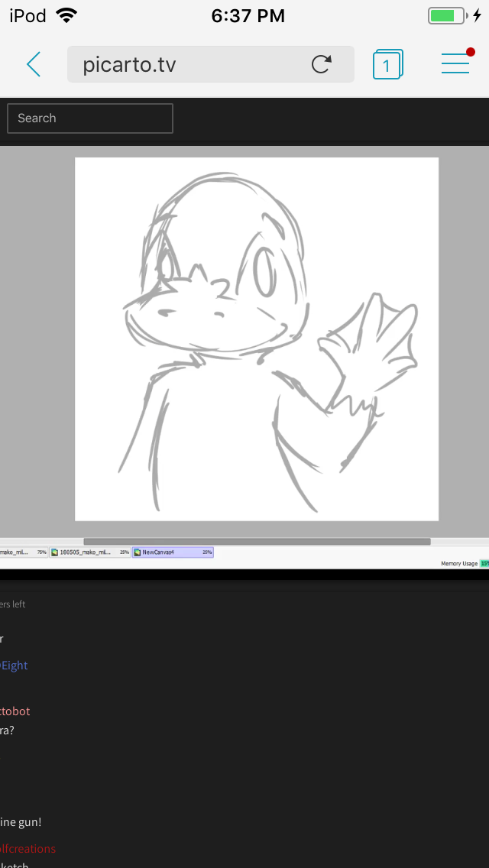Screen dimensions: 489x868
Task: Click the Memory Usage indicator
Action: tap(465, 563)
